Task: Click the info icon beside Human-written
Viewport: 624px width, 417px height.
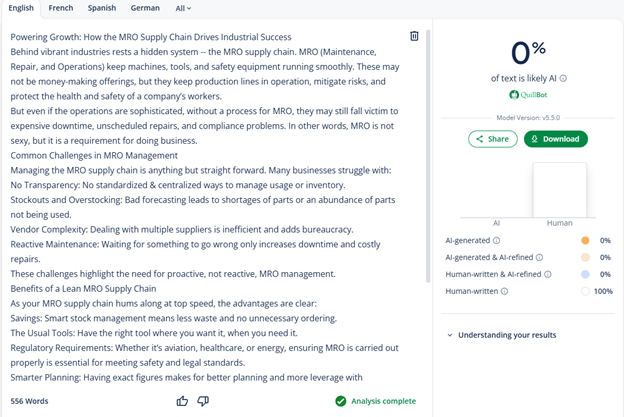Action: (503, 291)
